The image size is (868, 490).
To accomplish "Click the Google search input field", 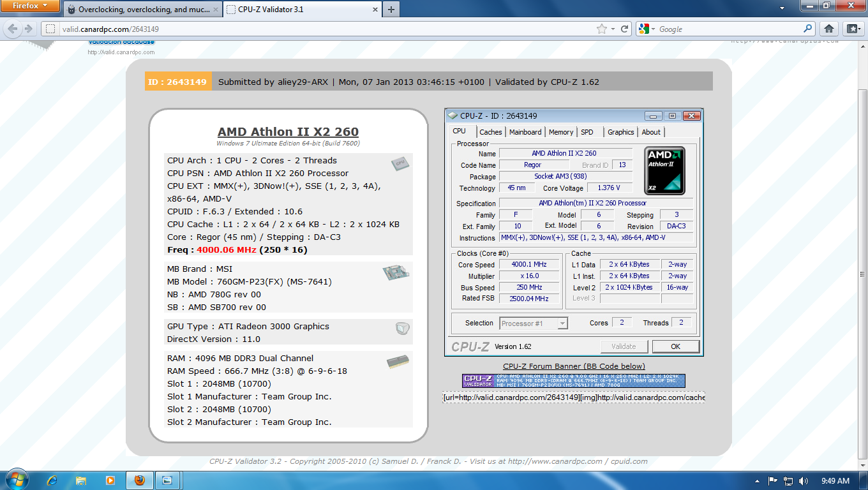I will 730,29.
